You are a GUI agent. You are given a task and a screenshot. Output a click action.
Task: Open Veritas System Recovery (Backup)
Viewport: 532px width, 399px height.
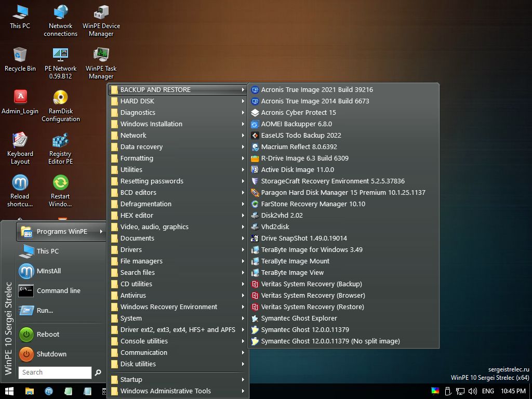343,284
